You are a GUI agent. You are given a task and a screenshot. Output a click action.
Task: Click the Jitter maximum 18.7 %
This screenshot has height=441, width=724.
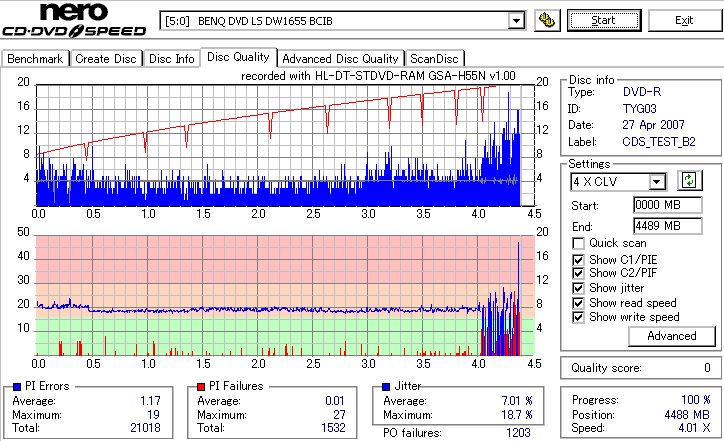click(517, 415)
